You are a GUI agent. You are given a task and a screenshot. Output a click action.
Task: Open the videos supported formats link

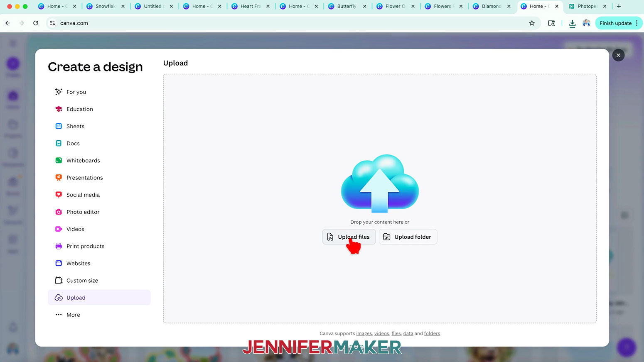(x=381, y=333)
